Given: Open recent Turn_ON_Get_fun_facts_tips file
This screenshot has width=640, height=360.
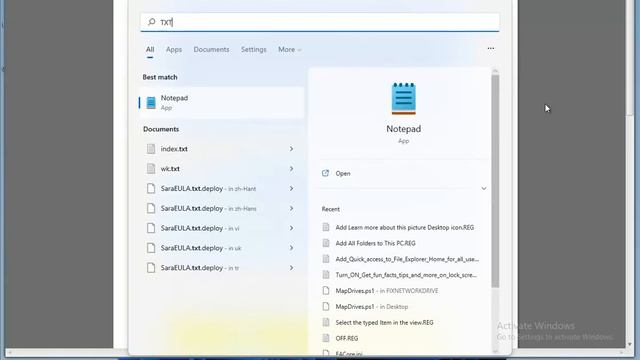Looking at the screenshot, I should pos(406,275).
